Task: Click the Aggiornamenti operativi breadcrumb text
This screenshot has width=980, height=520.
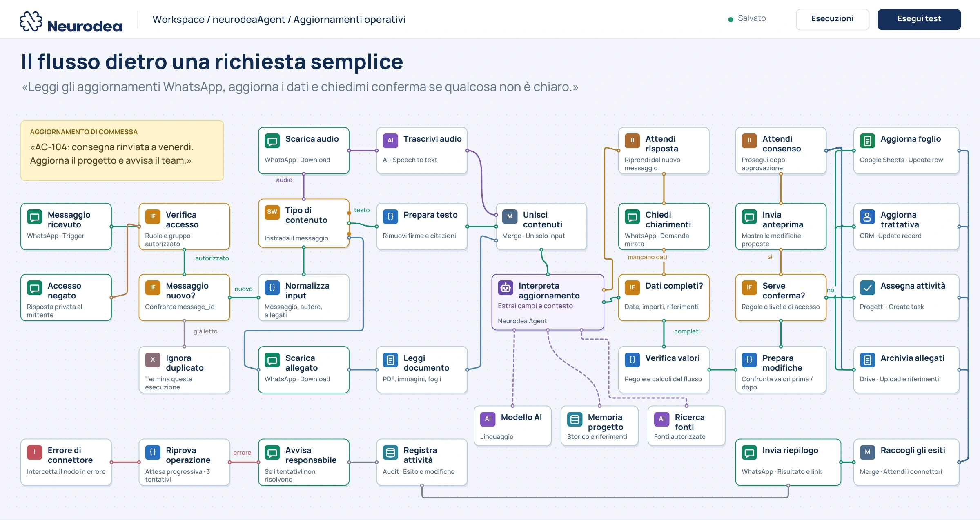Action: click(350, 19)
